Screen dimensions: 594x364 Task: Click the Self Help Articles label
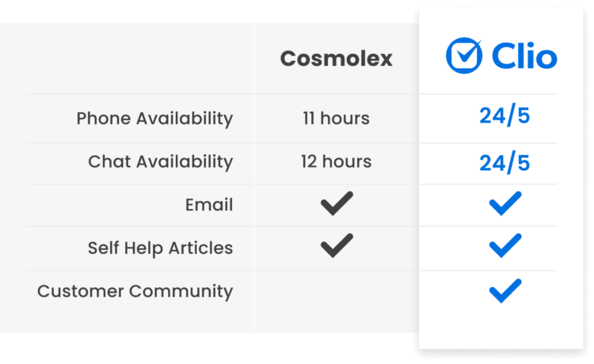[x=160, y=248]
